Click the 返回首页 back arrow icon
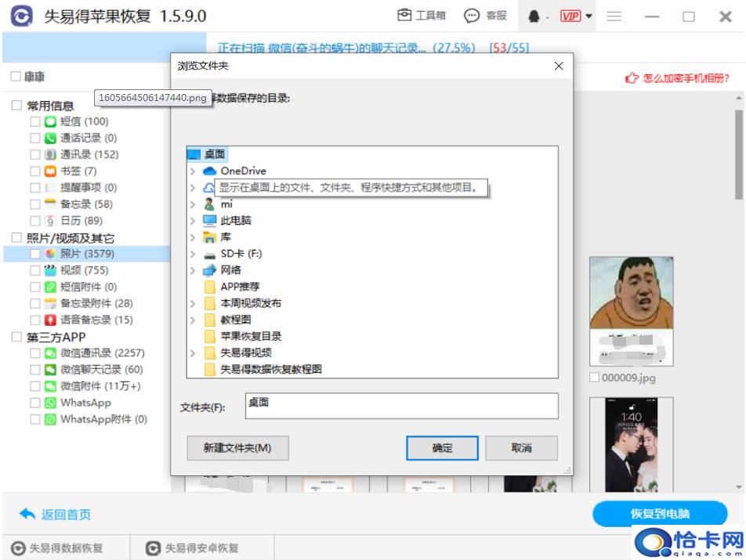 (27, 514)
